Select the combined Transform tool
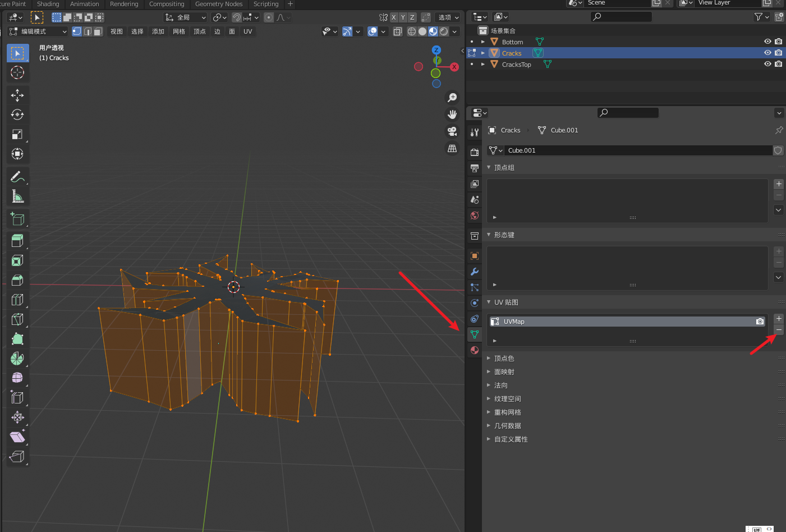This screenshot has height=532, width=786. point(17,154)
